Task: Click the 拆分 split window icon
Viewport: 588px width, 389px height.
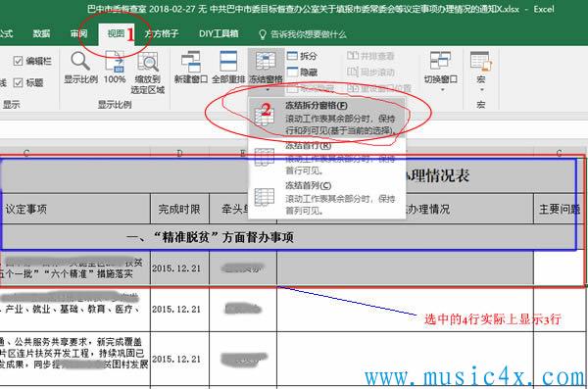Action: coord(292,56)
